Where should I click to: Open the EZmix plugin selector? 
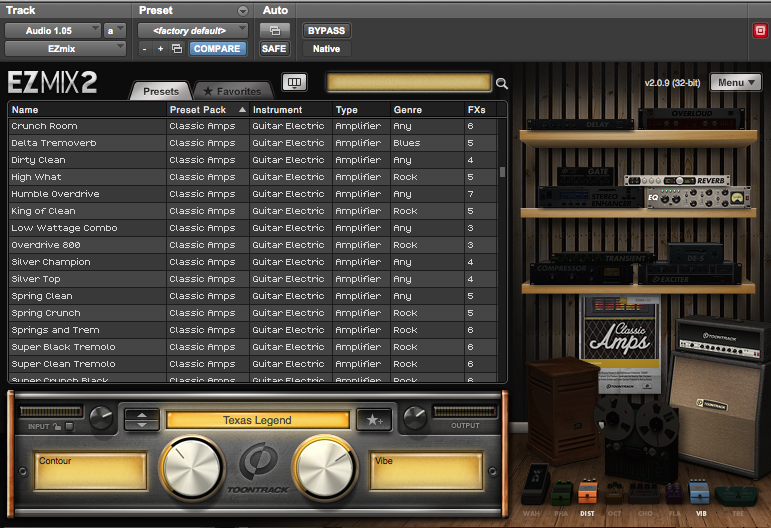(x=65, y=49)
